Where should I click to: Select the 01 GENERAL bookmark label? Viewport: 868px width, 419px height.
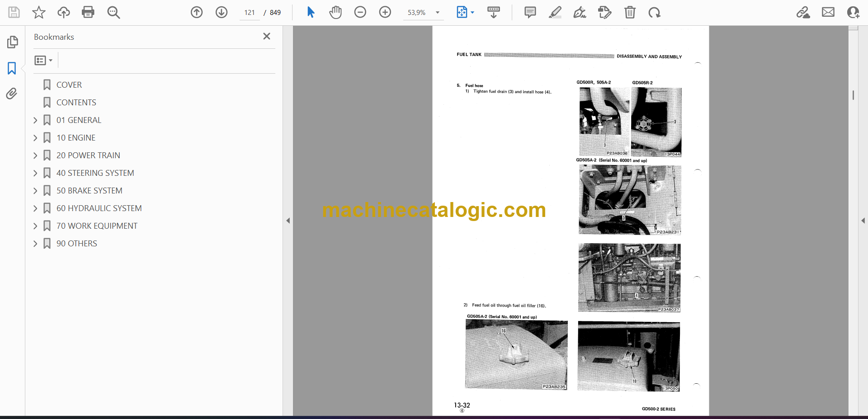79,120
